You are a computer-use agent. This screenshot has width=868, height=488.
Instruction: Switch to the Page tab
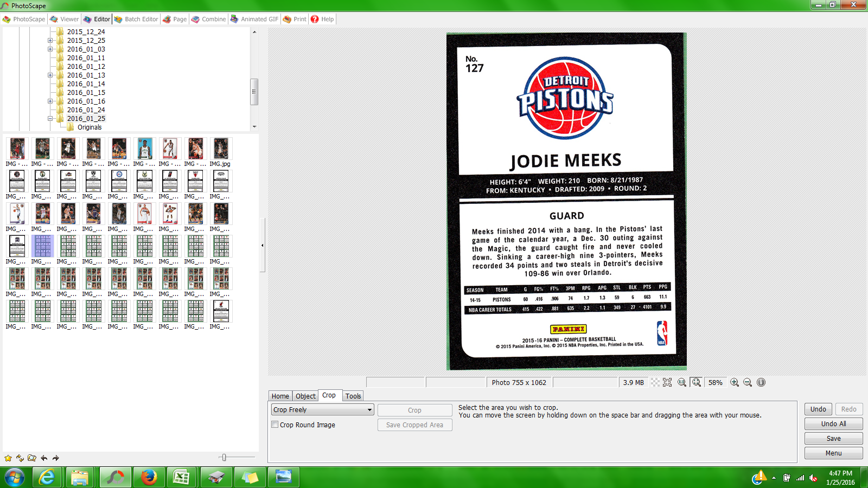(x=175, y=19)
